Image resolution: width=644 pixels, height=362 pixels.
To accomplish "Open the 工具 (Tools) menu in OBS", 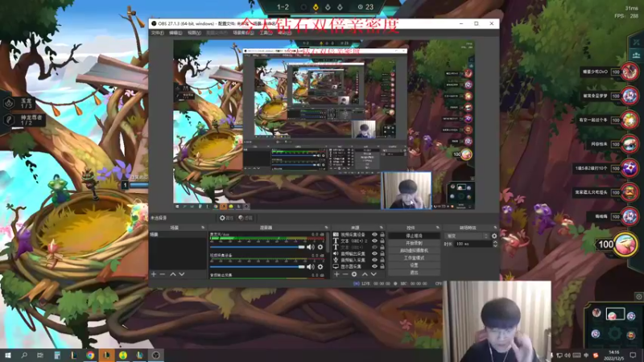I will (266, 33).
